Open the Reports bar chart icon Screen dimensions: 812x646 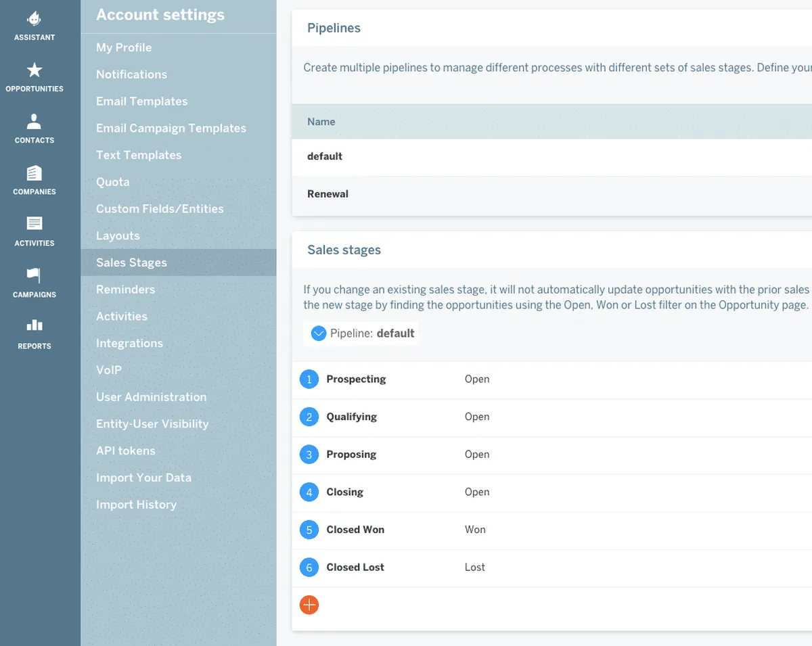35,327
